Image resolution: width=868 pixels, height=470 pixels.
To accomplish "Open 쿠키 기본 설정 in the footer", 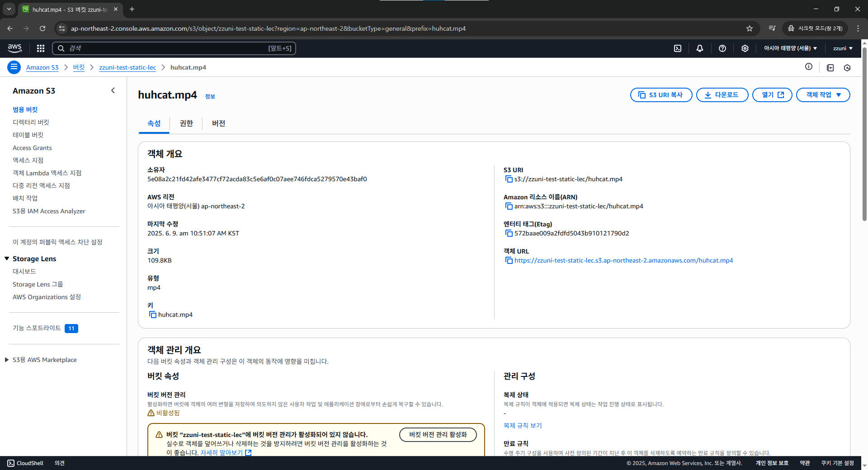I will click(837, 463).
